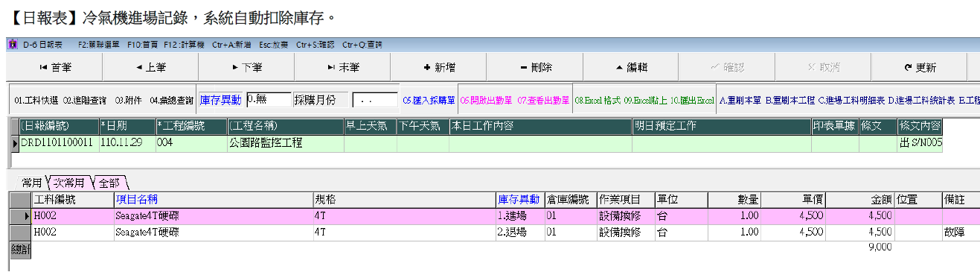Go to the next record with 下筆
Viewport: 980px width, 275px height.
coord(246,67)
